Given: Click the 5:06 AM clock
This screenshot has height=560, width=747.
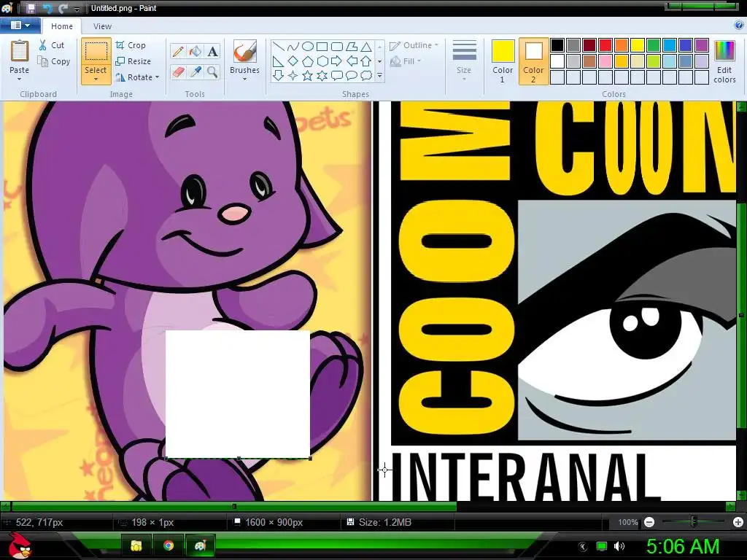Looking at the screenshot, I should tap(683, 546).
